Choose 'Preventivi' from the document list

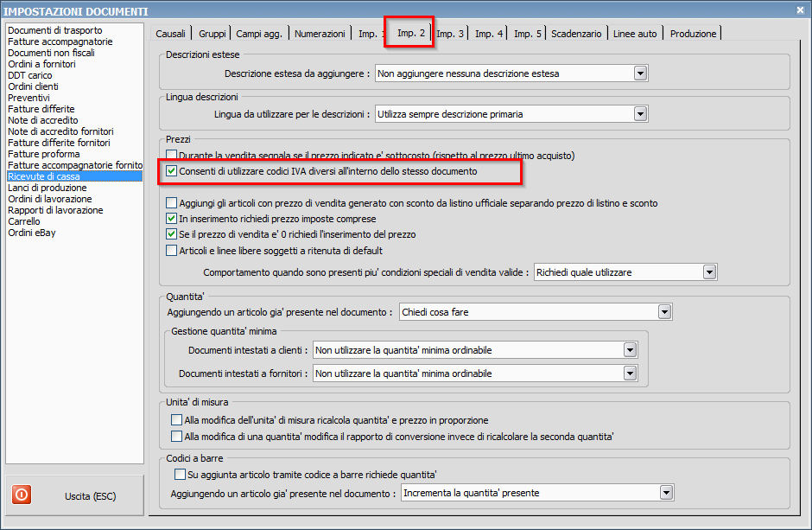29,98
